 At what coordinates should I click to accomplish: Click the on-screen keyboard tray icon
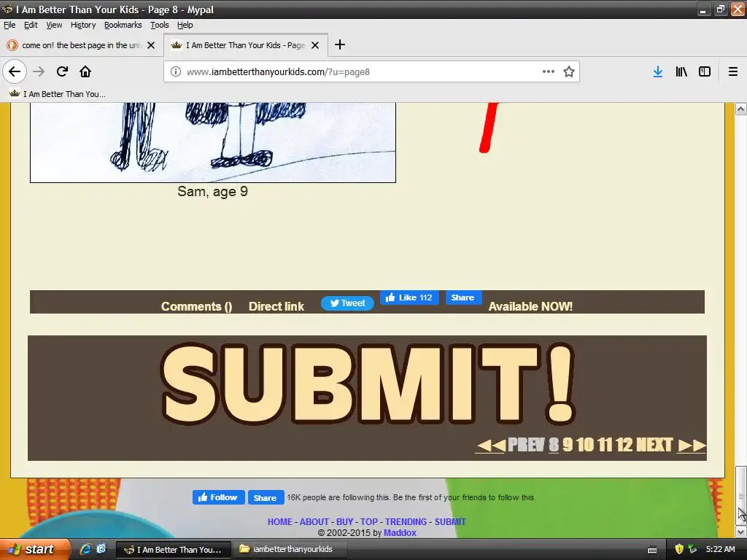pos(652,550)
